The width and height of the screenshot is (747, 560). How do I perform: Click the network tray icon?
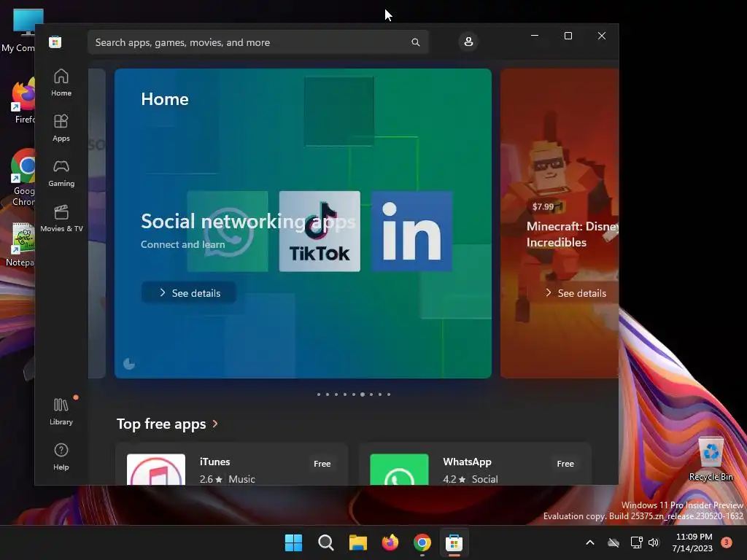(636, 542)
